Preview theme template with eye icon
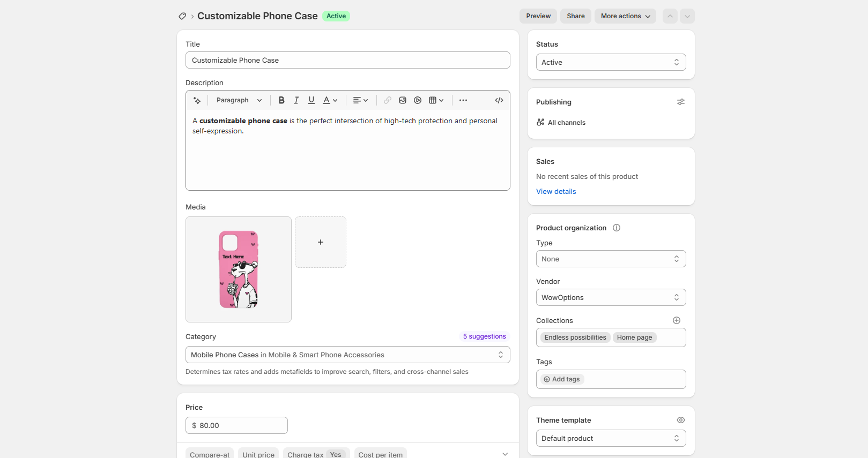 [x=681, y=420]
